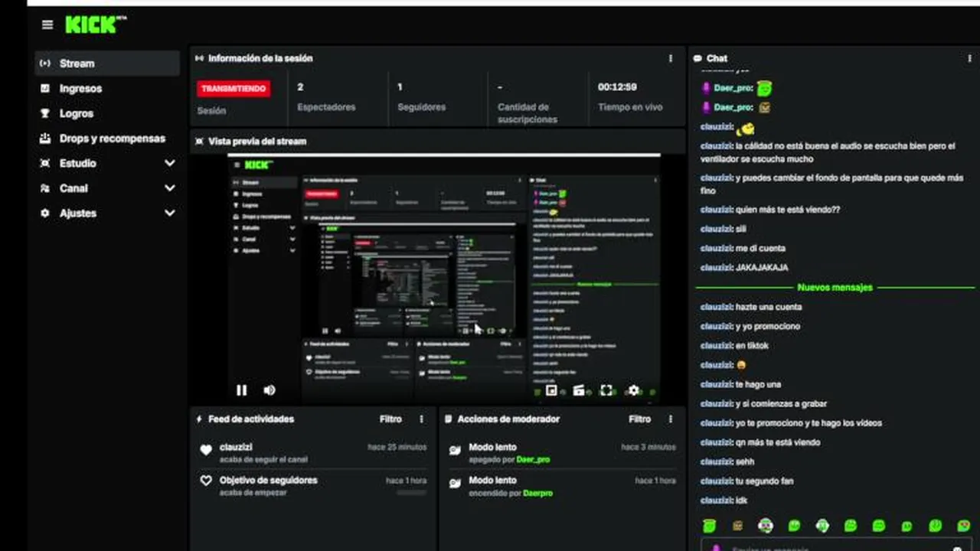Pause the stream preview video
980x551 pixels.
pos(242,390)
